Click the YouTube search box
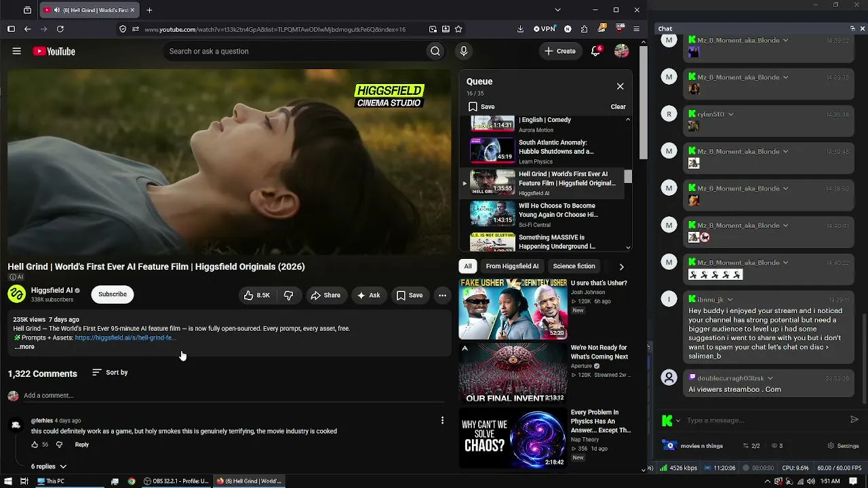 [x=294, y=51]
